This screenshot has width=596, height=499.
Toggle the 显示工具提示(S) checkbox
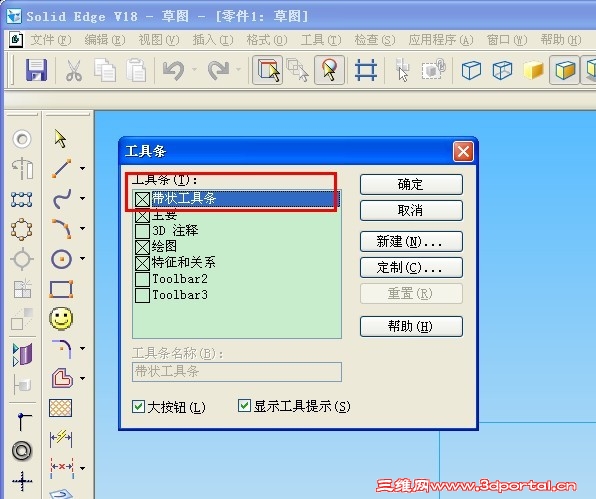coord(244,406)
